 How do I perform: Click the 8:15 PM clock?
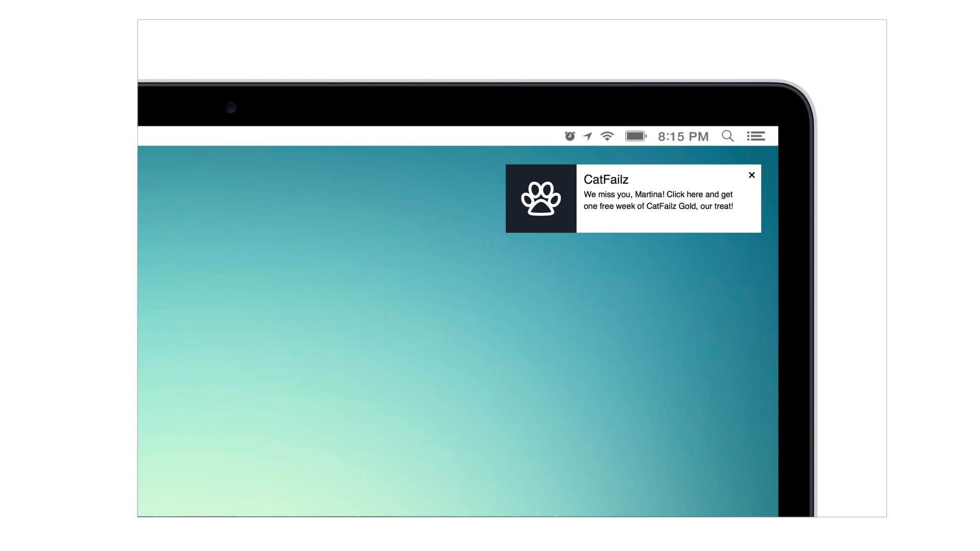(683, 137)
